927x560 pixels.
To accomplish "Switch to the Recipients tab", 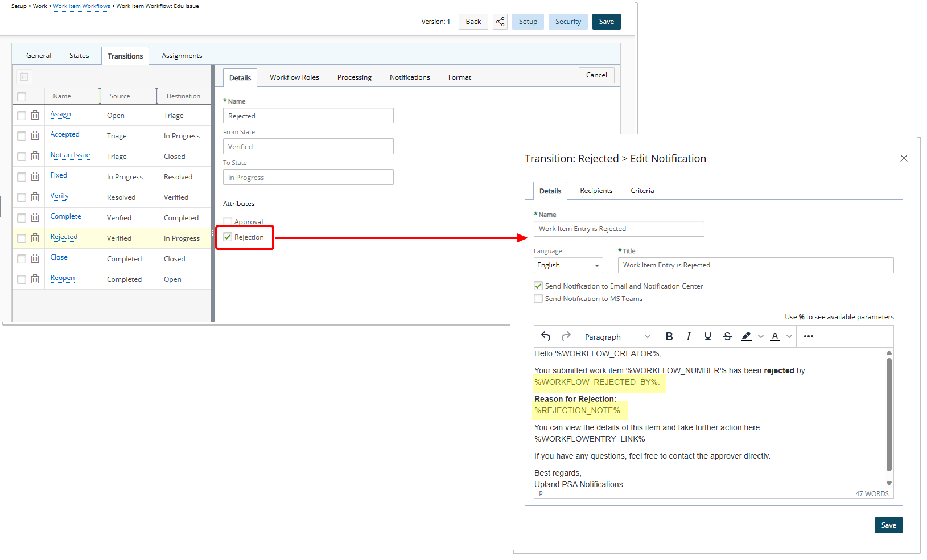I will coord(596,190).
